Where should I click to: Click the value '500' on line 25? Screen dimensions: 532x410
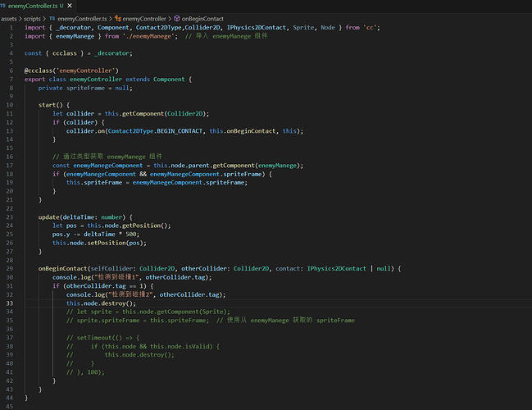[131, 235]
